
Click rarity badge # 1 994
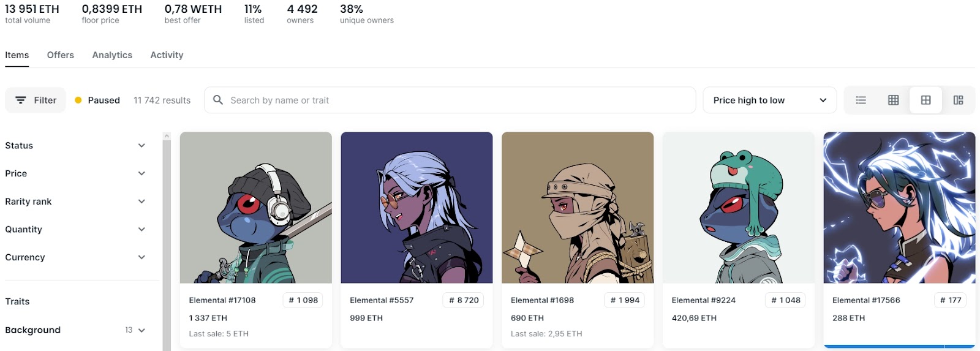pos(625,300)
